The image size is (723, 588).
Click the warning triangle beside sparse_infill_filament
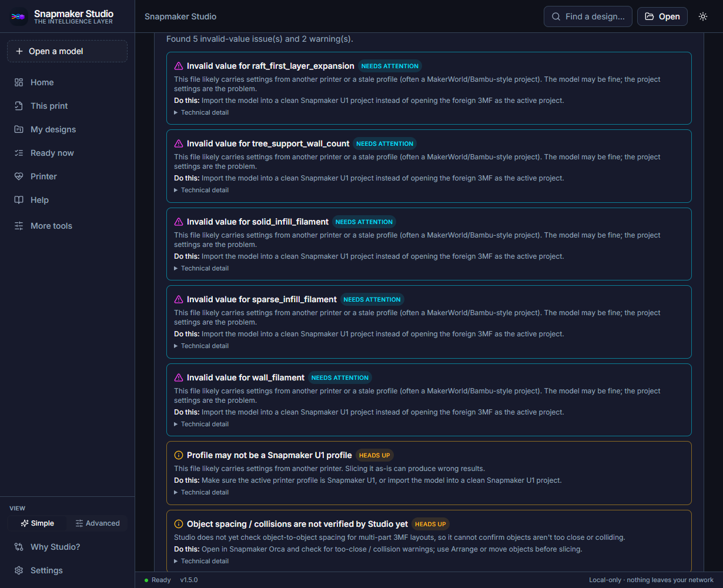pyautogui.click(x=179, y=299)
